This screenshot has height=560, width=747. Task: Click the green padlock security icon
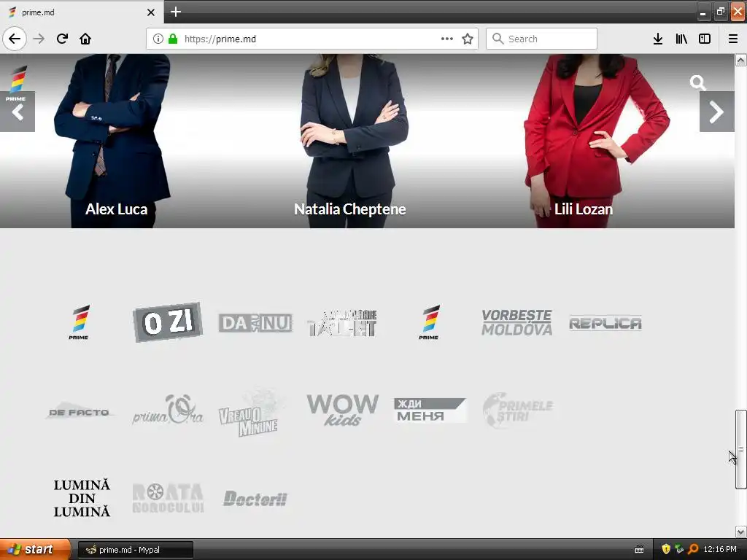(x=173, y=39)
